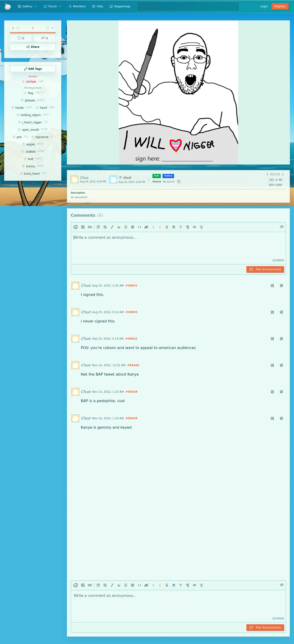
Task: Insert an image in the last comment editor
Action: [83, 585]
